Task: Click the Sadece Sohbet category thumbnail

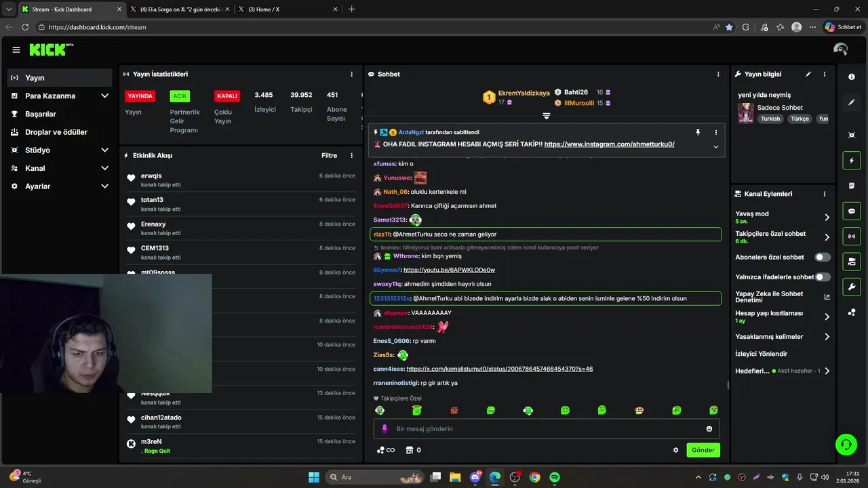Action: (746, 113)
